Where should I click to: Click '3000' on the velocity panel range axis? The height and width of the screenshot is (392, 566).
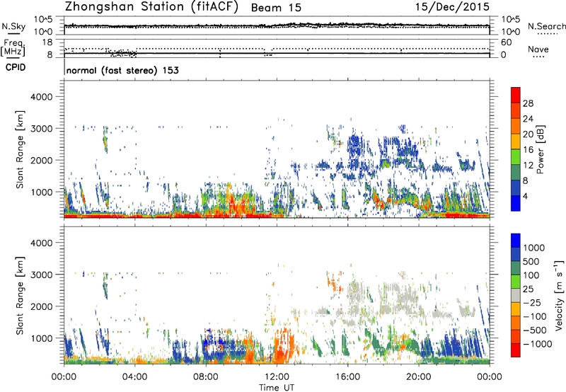click(41, 275)
